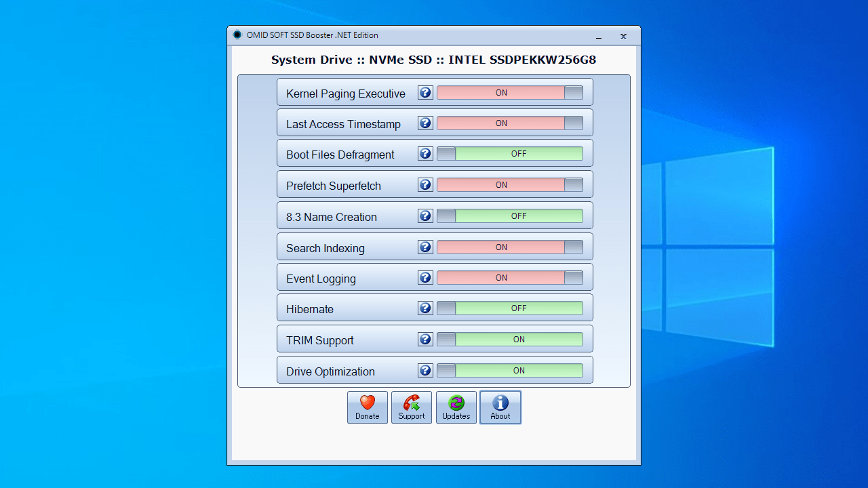
Task: Click the Event Logging label
Action: tap(321, 279)
